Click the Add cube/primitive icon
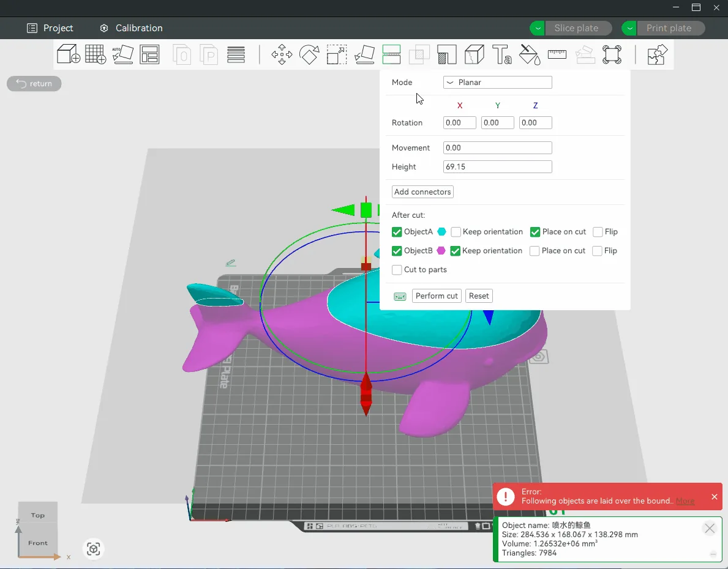This screenshot has width=728, height=569. click(x=69, y=54)
